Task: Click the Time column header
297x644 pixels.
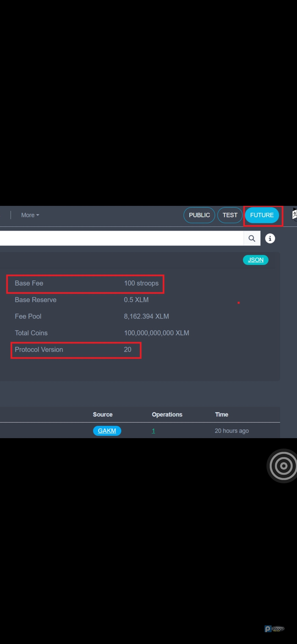Action: point(222,414)
